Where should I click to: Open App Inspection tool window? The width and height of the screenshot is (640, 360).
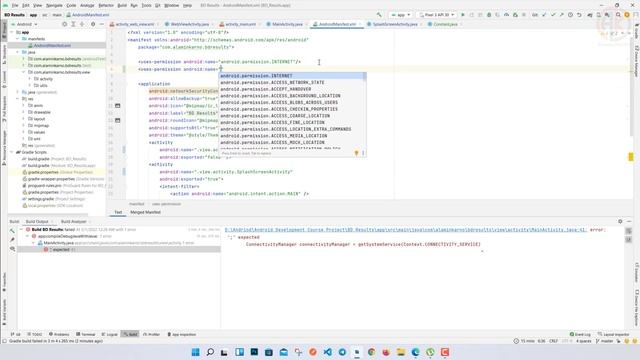coord(182,334)
